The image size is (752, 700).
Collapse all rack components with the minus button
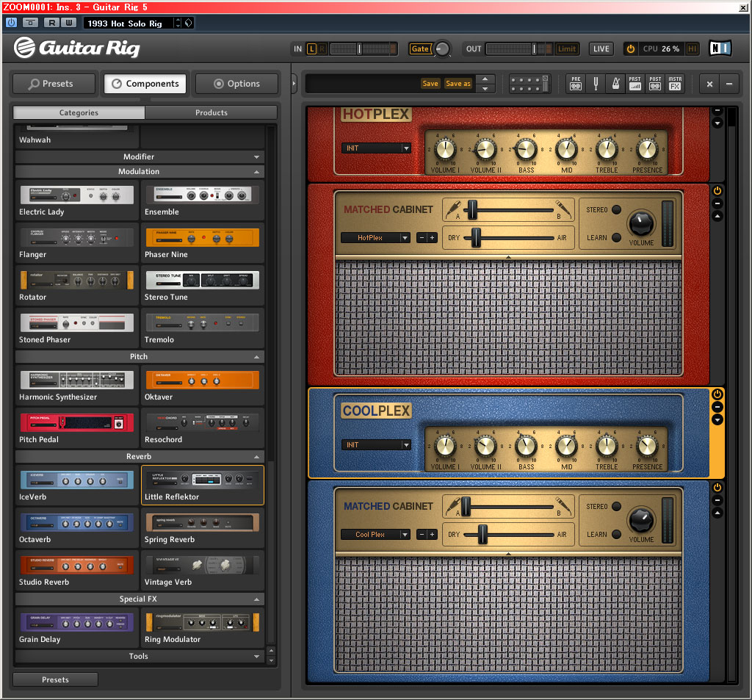[729, 84]
